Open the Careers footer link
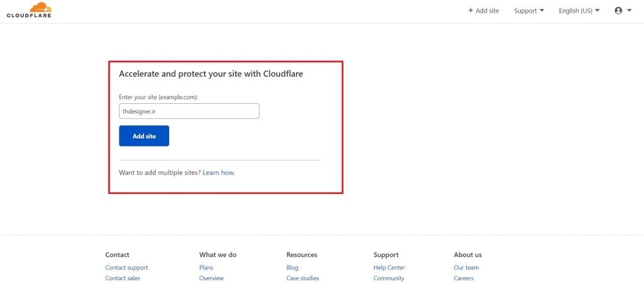Screen dimensions: 644x284 [x=464, y=278]
